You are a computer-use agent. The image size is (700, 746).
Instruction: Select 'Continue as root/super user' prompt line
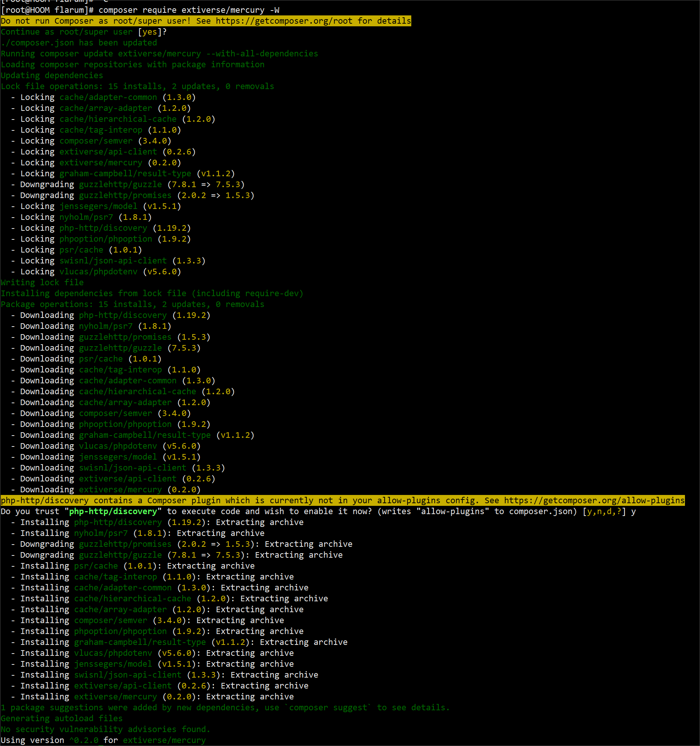[x=83, y=32]
